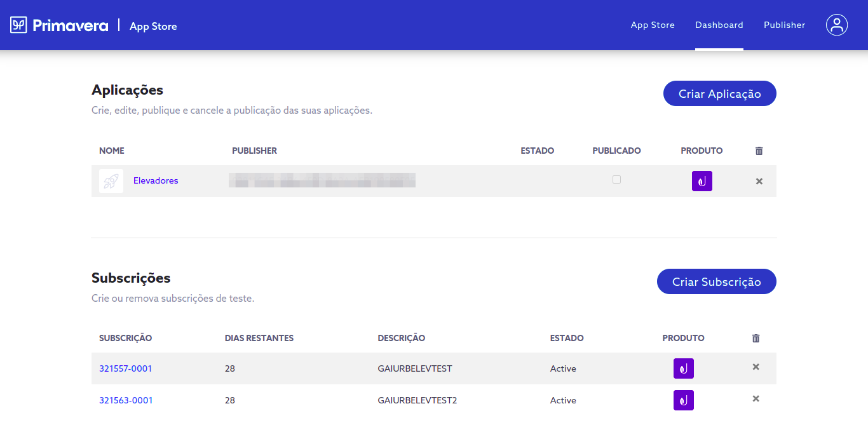Click the Criar Aplicação button
Image resolution: width=868 pixels, height=432 pixels.
(x=719, y=93)
